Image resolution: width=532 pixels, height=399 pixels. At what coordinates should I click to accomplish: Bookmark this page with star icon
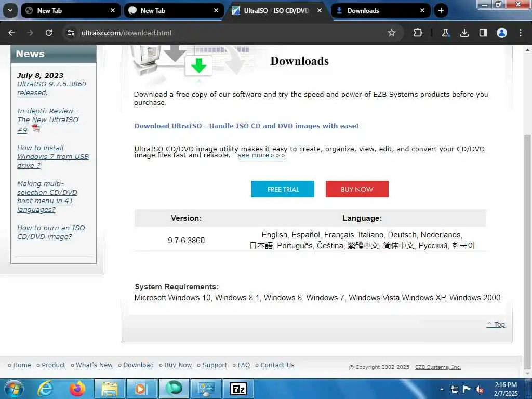click(x=392, y=33)
